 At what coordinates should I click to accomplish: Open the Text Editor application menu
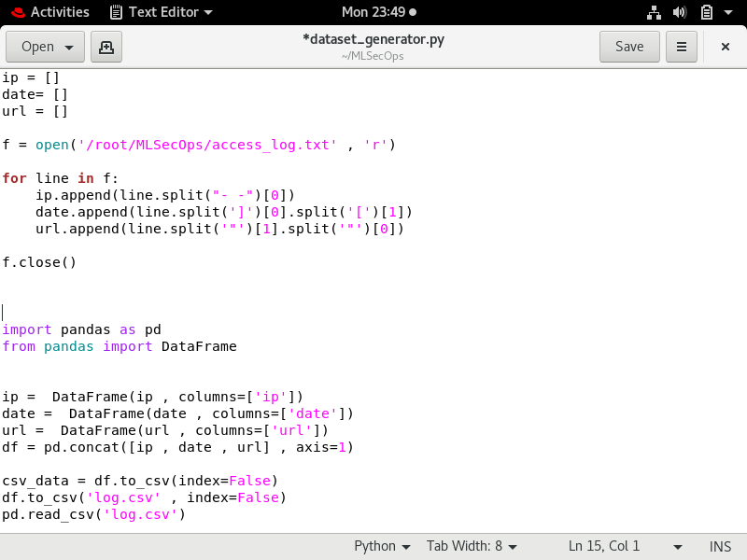(162, 12)
